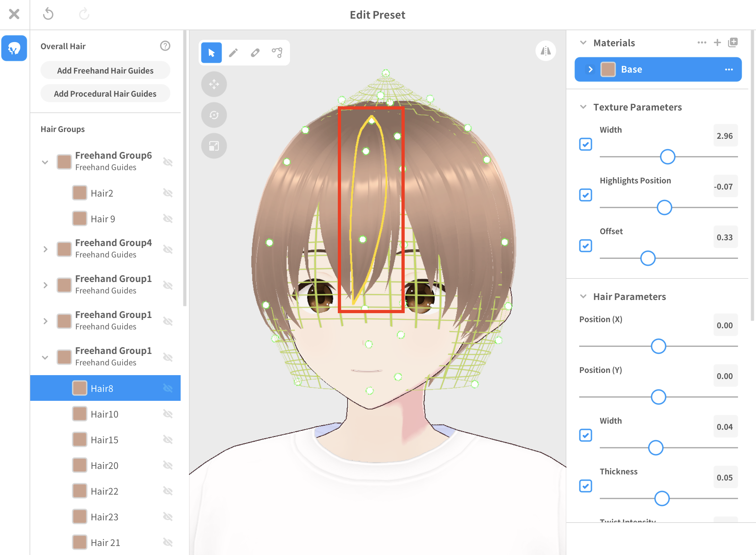Select Freehand Group4 row
Viewport: 756px width, 555px height.
(x=105, y=249)
